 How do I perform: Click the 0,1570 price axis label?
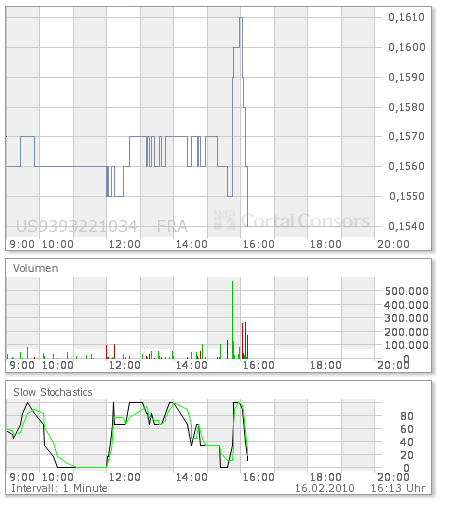pos(406,136)
